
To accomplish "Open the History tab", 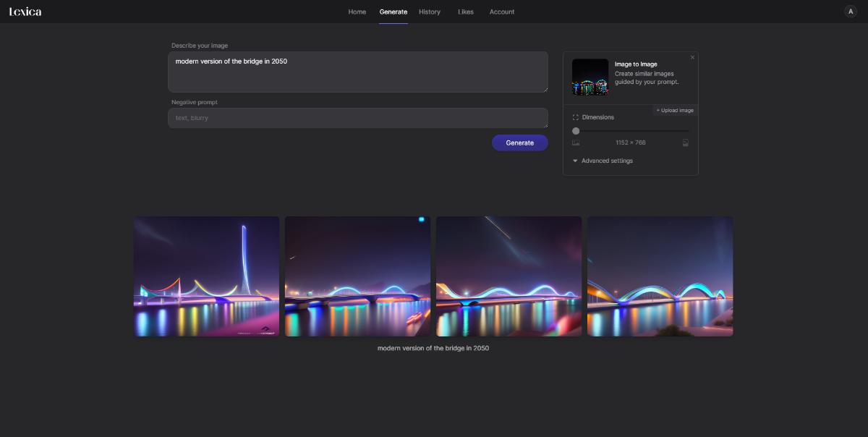I will pos(430,12).
